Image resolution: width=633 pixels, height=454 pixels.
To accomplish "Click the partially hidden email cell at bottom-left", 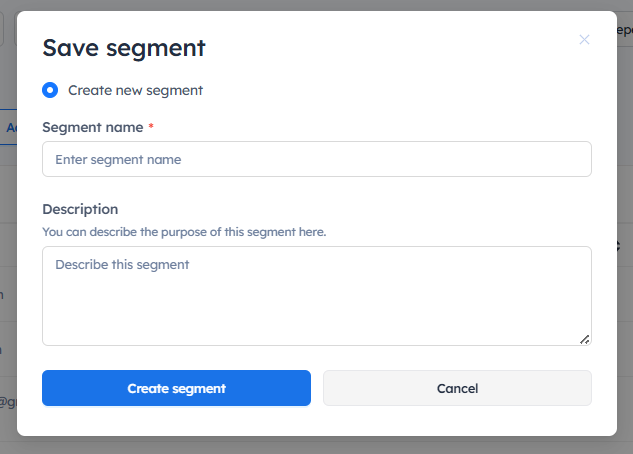I will click(7, 403).
